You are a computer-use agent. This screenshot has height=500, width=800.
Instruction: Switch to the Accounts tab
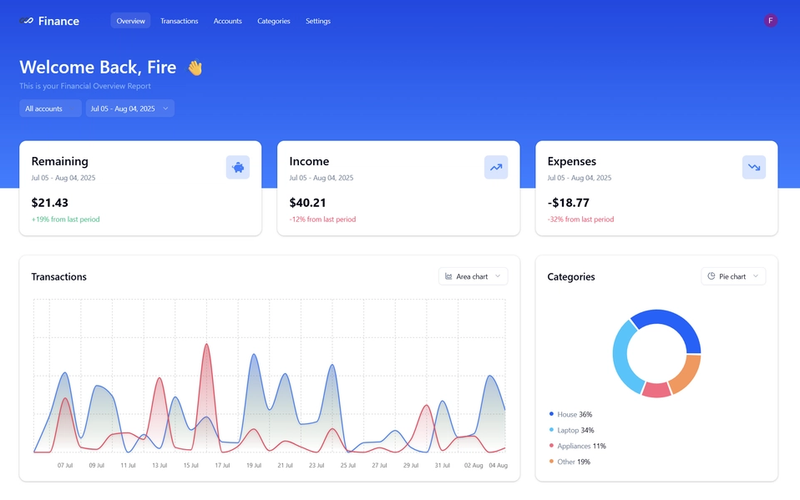click(228, 21)
